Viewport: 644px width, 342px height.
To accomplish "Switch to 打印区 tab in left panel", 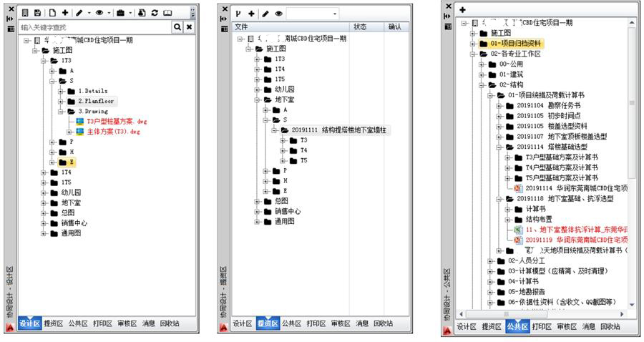I will (x=103, y=323).
